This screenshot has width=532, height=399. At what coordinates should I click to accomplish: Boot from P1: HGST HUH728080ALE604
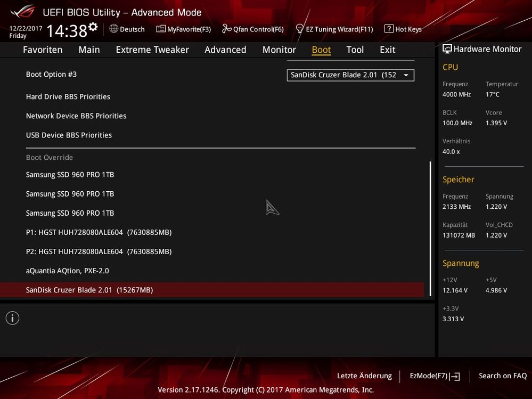click(x=99, y=232)
